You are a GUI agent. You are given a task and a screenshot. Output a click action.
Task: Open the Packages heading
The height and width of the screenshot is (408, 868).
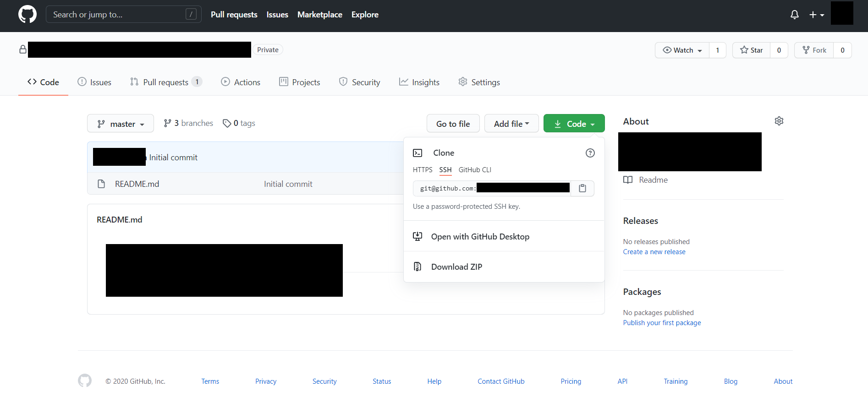[642, 292]
